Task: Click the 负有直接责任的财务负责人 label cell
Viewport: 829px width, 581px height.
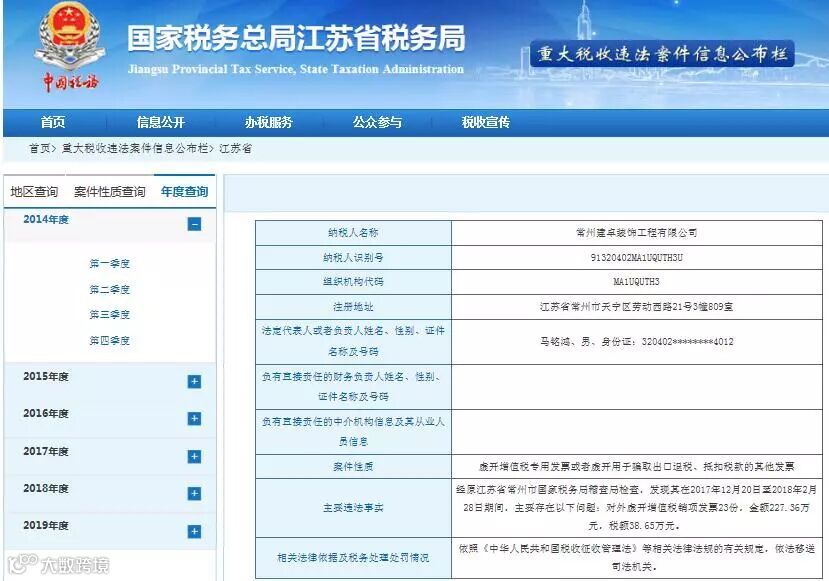Action: click(x=353, y=386)
